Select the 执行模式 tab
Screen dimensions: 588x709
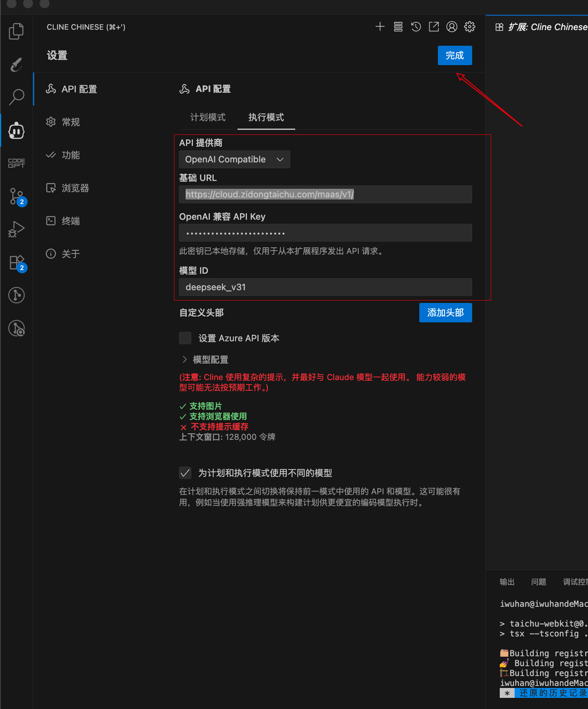[266, 117]
